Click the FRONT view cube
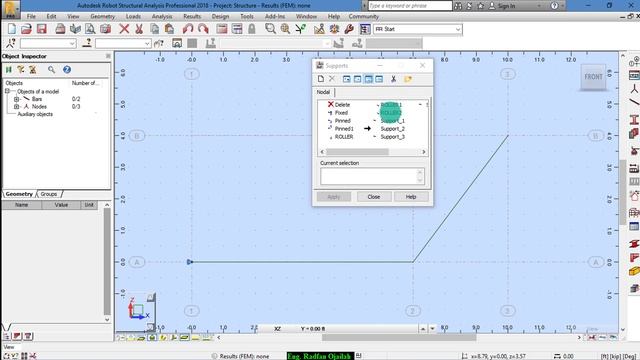This screenshot has width=640, height=360. (x=593, y=77)
